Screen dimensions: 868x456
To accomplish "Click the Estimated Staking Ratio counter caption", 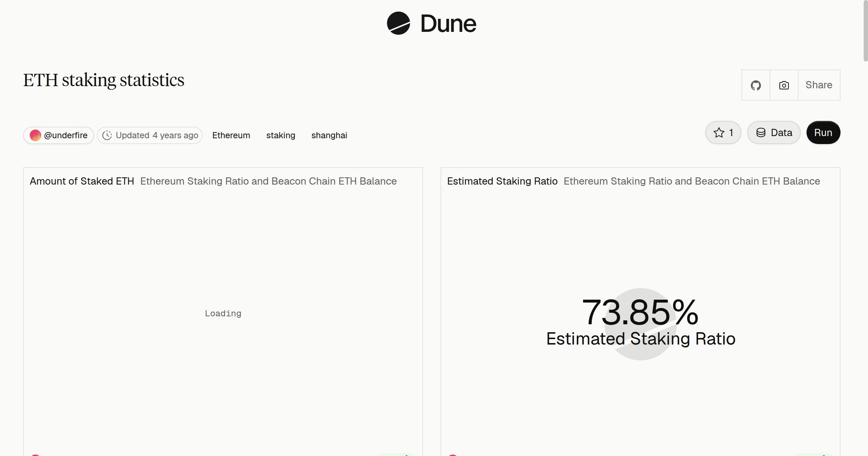I will coord(641,339).
